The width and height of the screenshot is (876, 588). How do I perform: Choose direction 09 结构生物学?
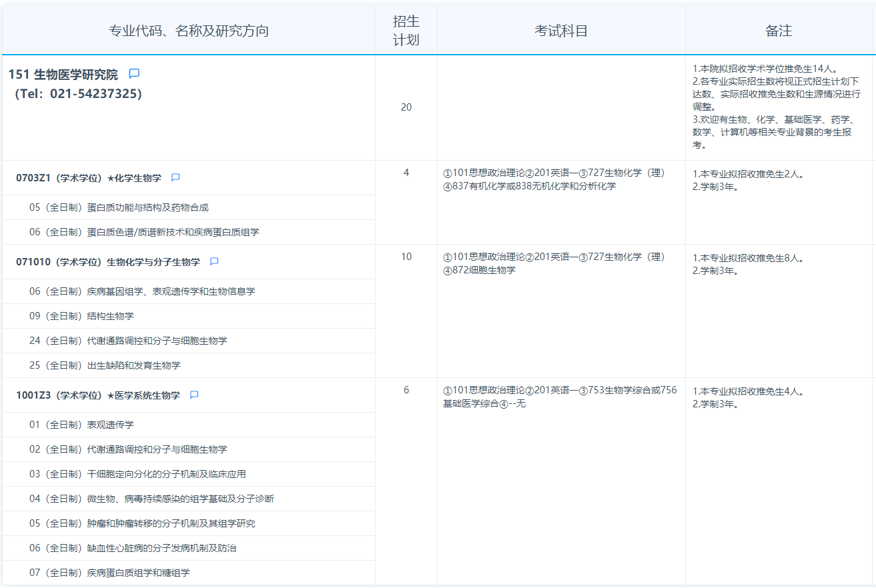coord(81,316)
